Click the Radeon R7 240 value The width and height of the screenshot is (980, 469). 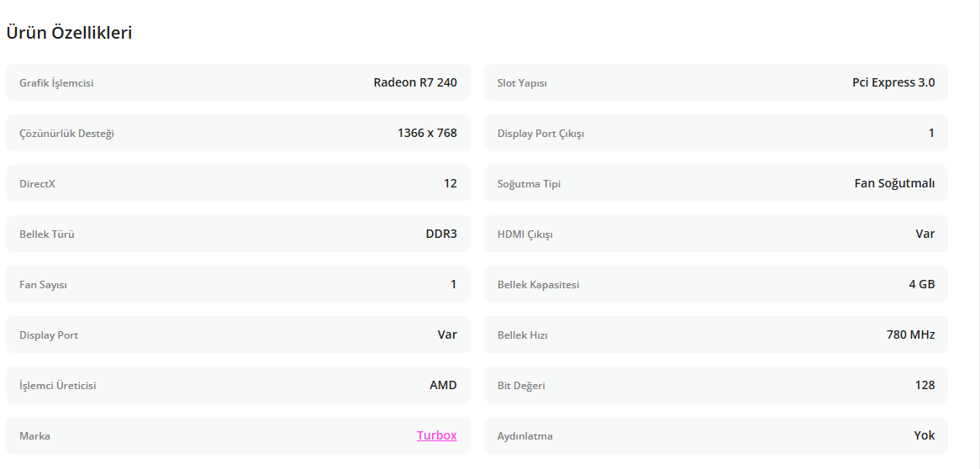415,82
